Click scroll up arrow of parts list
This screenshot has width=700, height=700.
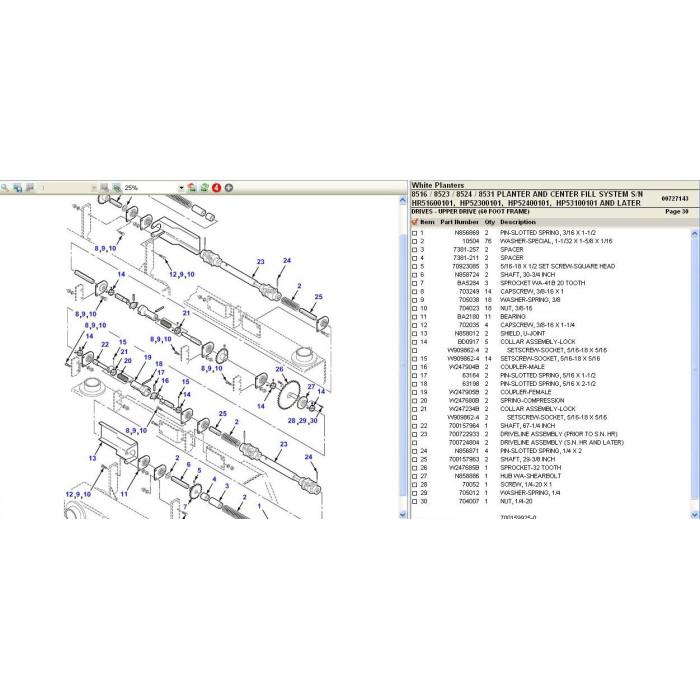tap(695, 233)
